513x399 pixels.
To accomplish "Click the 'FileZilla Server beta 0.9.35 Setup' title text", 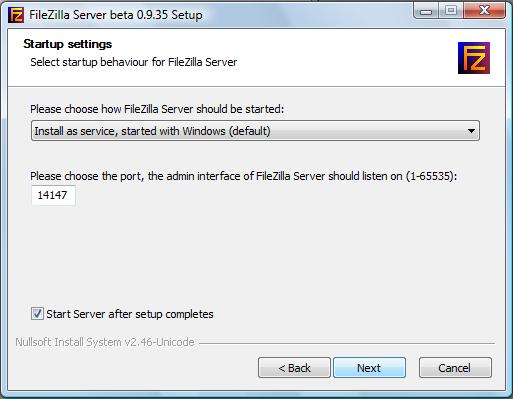I will [116, 15].
